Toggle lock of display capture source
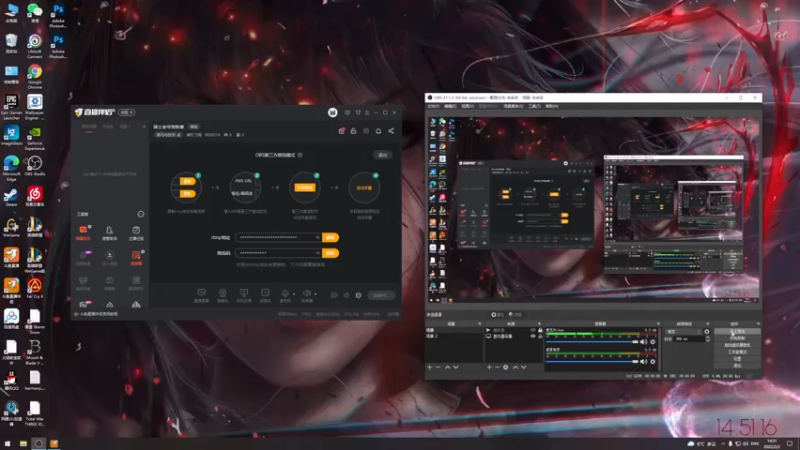 pos(540,336)
